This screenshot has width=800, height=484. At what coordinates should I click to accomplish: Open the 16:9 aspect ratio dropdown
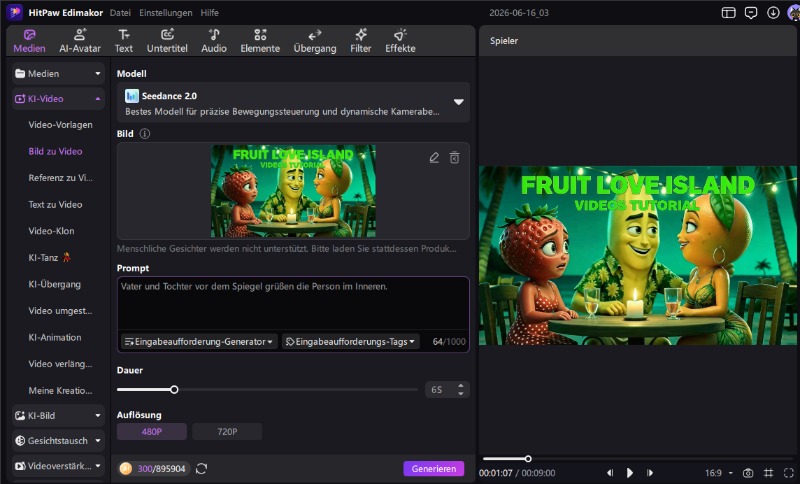[719, 473]
